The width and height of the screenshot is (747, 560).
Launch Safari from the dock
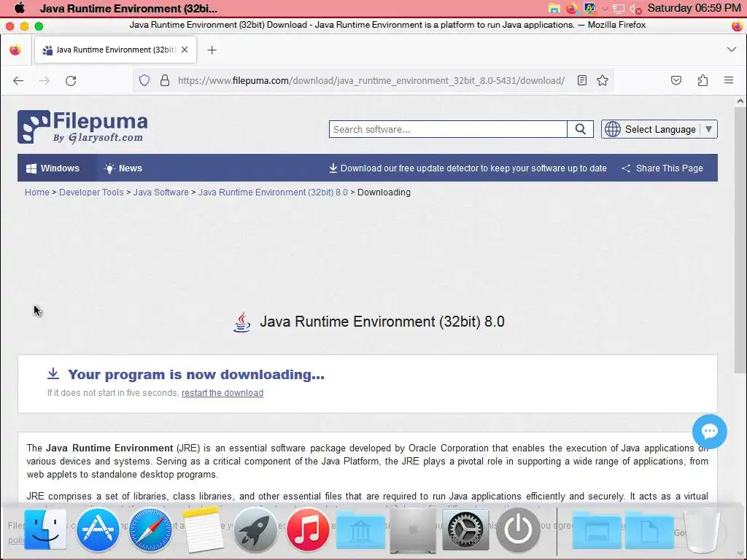[x=150, y=529]
